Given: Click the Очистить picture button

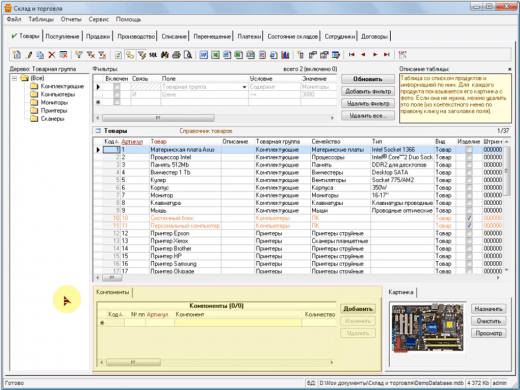Looking at the screenshot, I should (488, 321).
